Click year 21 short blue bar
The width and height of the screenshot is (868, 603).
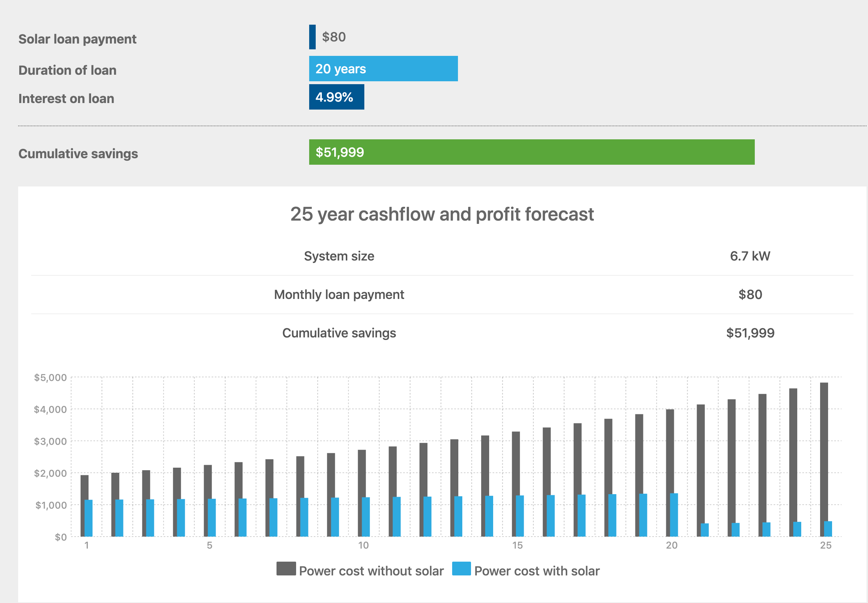(704, 530)
